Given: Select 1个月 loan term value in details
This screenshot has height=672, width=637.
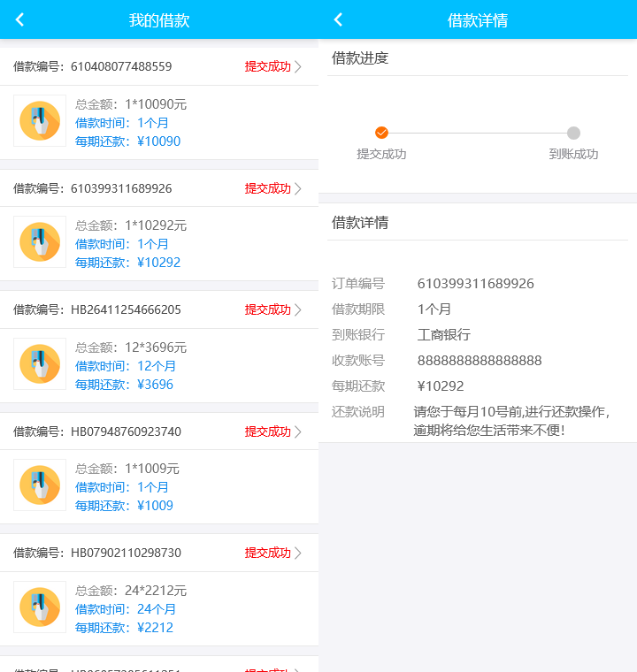Looking at the screenshot, I should 434,309.
